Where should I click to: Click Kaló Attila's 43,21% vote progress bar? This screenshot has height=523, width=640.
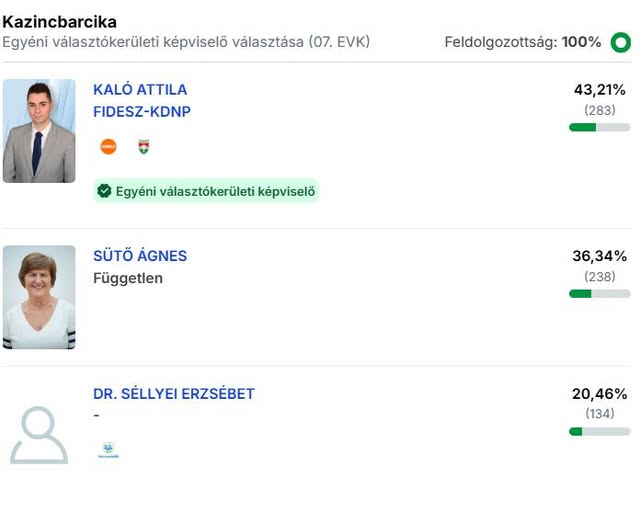pyautogui.click(x=599, y=127)
